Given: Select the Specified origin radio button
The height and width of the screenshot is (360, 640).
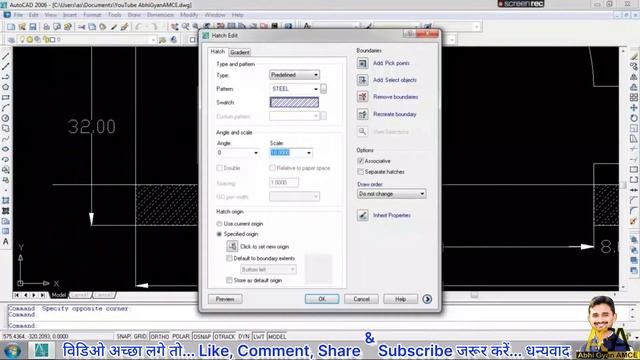Looking at the screenshot, I should pos(219,234).
